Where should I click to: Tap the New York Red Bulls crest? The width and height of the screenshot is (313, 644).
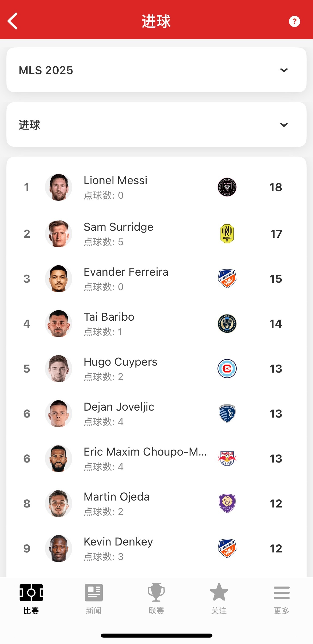point(227,459)
